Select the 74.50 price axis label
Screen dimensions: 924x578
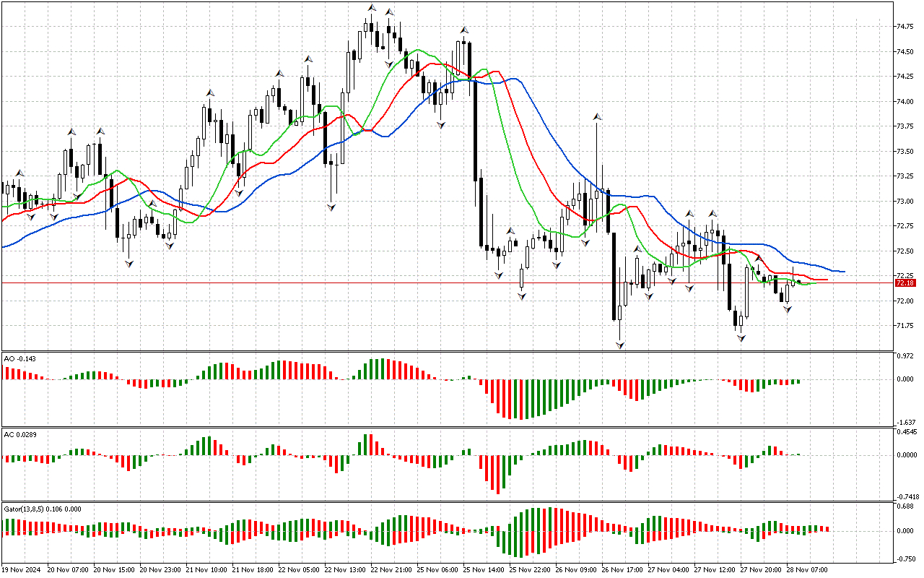905,52
